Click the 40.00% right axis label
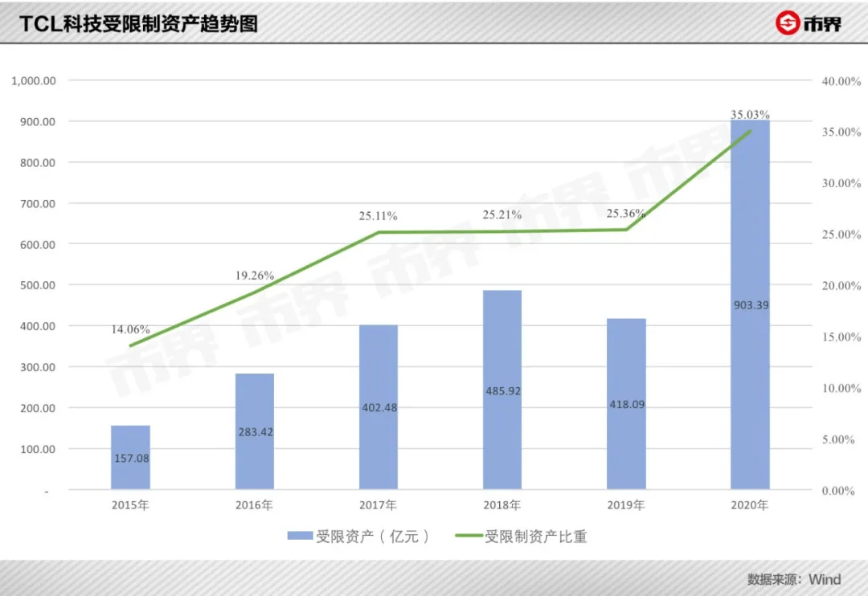868x596 pixels. 841,81
